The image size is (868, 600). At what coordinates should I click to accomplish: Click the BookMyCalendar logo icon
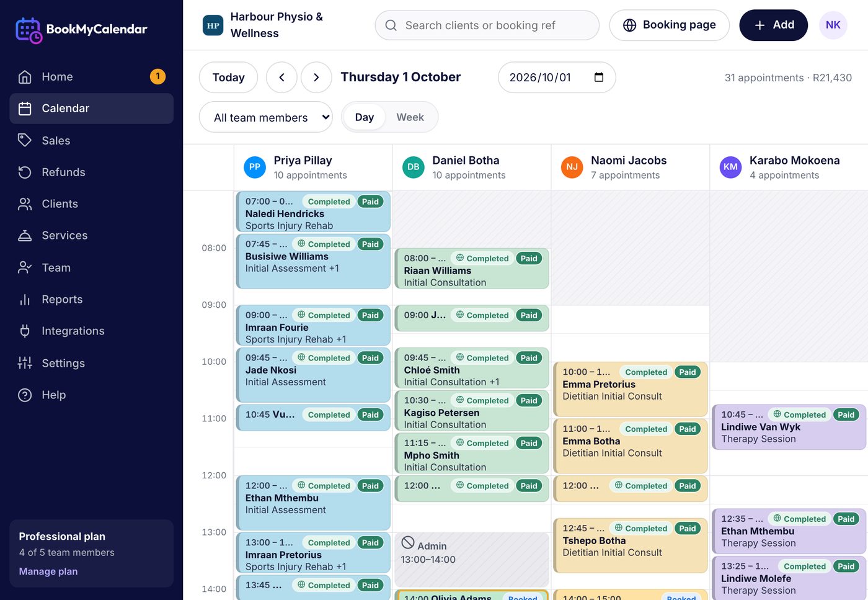pos(29,30)
